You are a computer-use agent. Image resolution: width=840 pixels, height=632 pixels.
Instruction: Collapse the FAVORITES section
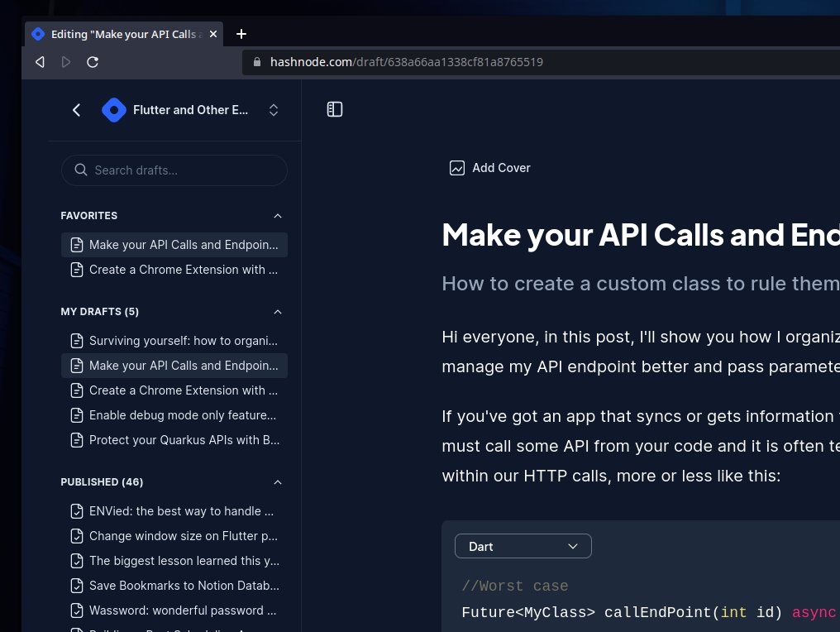click(x=278, y=215)
